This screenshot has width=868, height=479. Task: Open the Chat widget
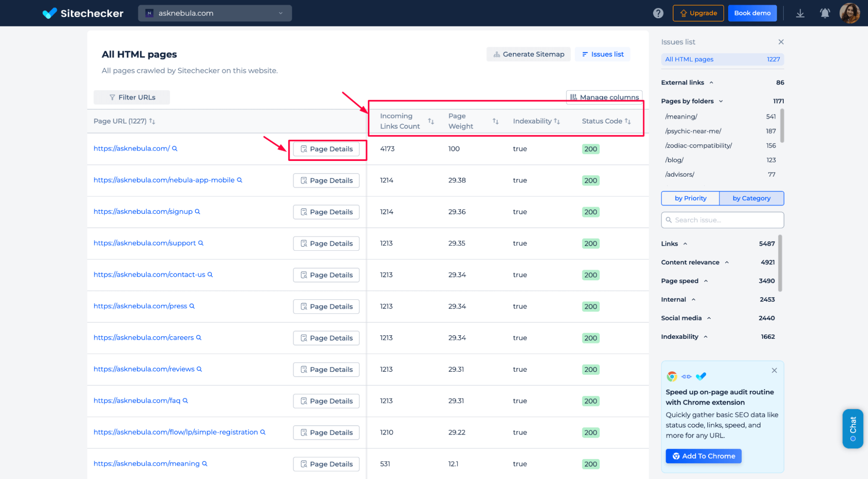[852, 429]
